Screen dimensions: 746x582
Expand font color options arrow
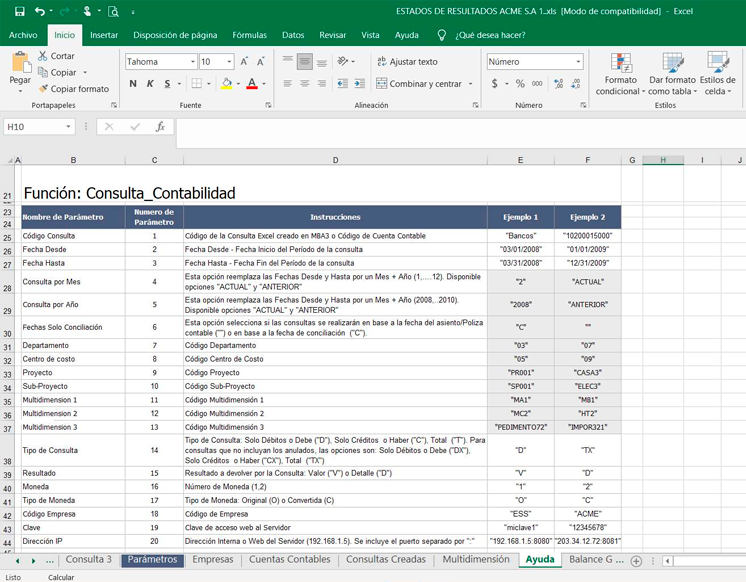tap(264, 84)
